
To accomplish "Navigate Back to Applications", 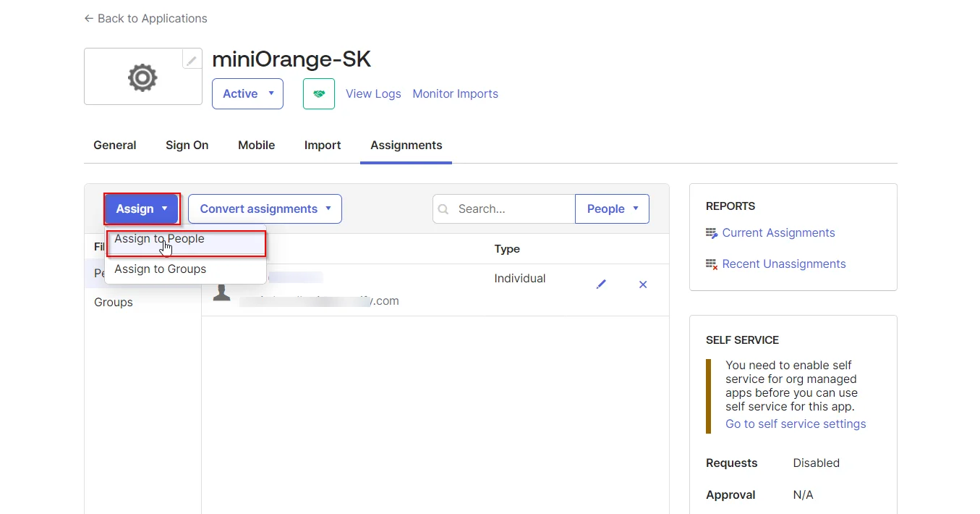I will click(145, 18).
